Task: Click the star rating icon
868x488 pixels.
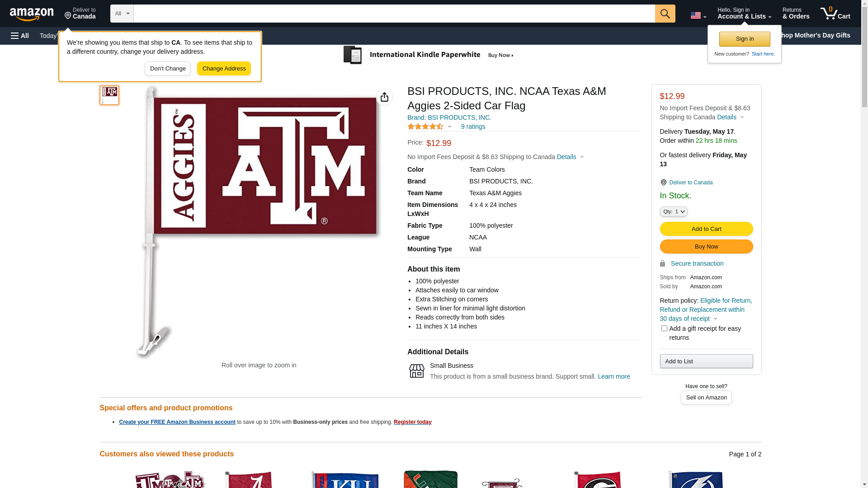Action: pyautogui.click(x=425, y=127)
